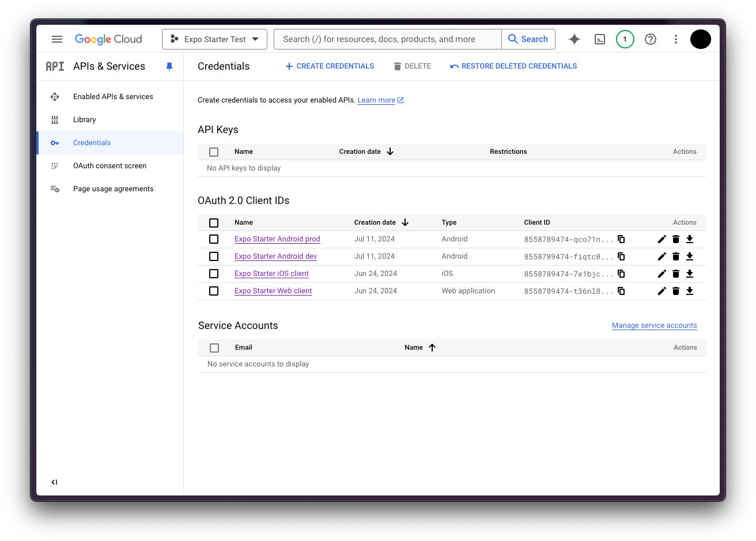756x541 pixels.
Task: Sort API Keys by Creation date
Action: point(366,152)
